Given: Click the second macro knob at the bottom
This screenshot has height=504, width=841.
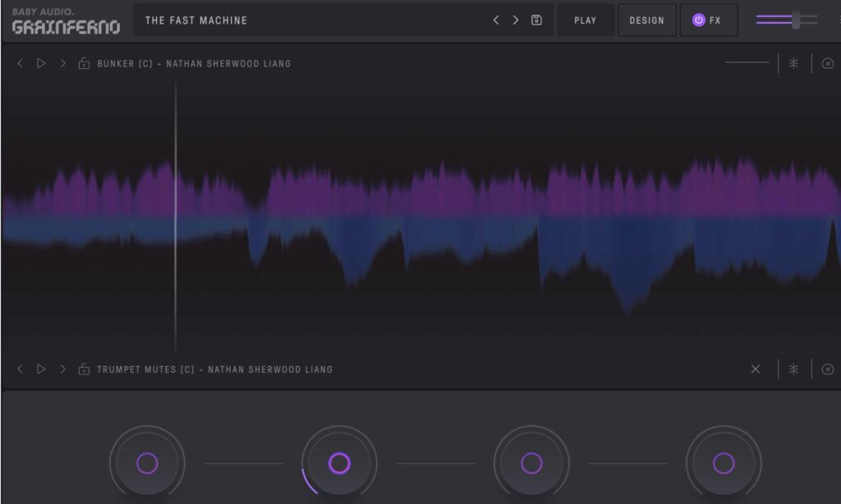Looking at the screenshot, I should point(339,462).
